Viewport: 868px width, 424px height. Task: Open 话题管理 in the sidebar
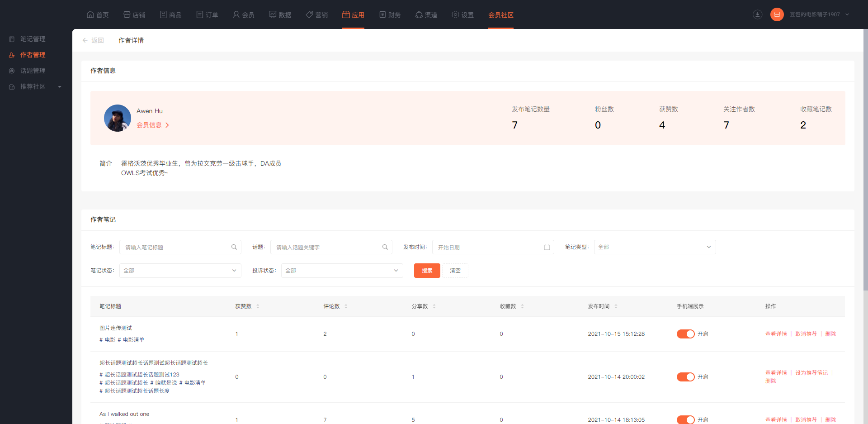tap(33, 71)
